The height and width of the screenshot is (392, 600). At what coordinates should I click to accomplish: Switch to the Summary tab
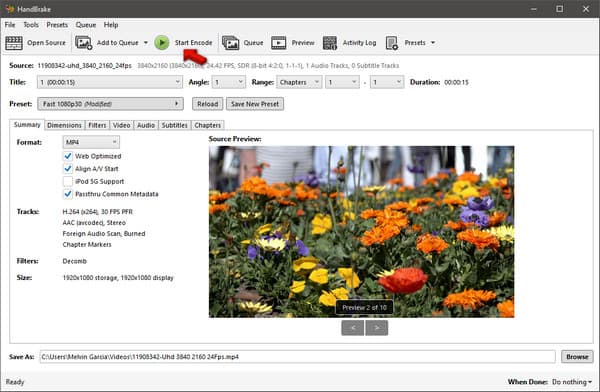coord(27,124)
